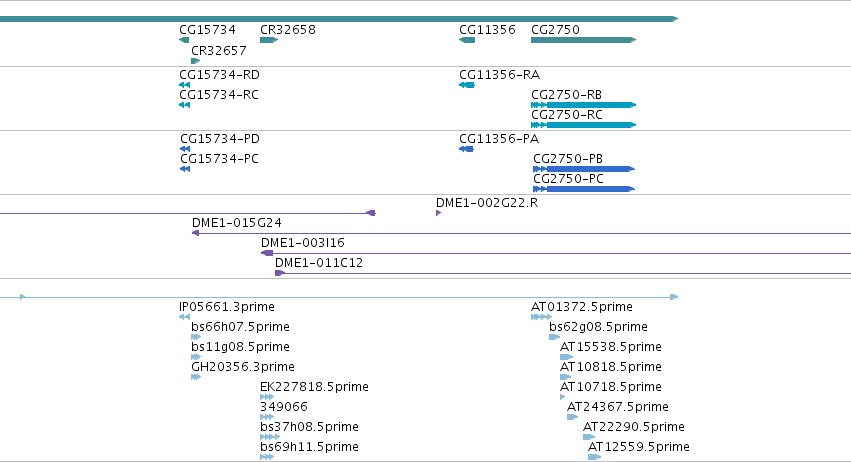Click the CR32657 gene label
851x462 pixels.
[219, 50]
